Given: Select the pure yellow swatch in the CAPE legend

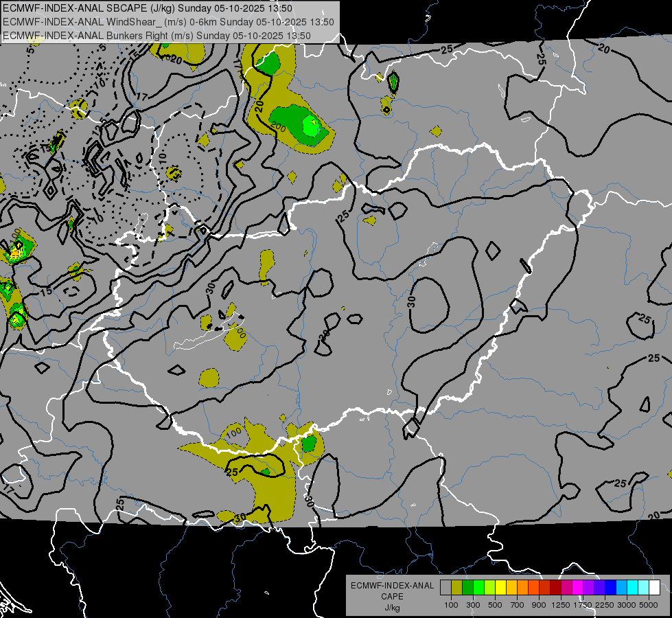Looking at the screenshot, I should coord(500,587).
